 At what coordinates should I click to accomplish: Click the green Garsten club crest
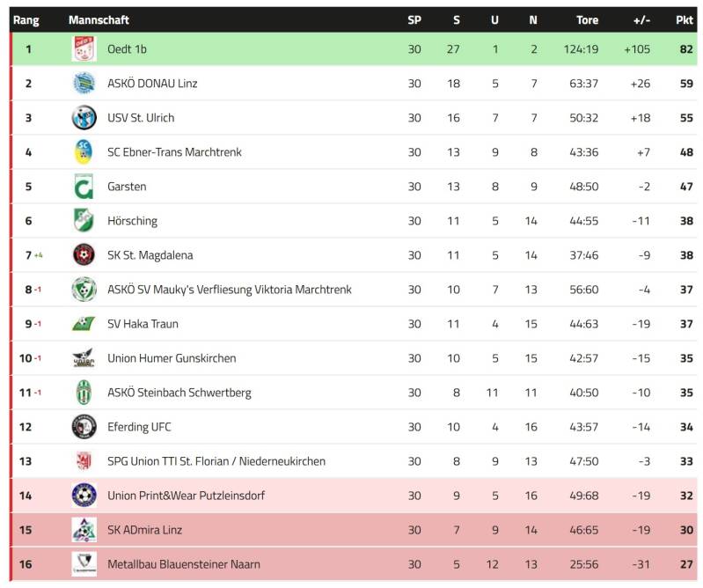(84, 187)
